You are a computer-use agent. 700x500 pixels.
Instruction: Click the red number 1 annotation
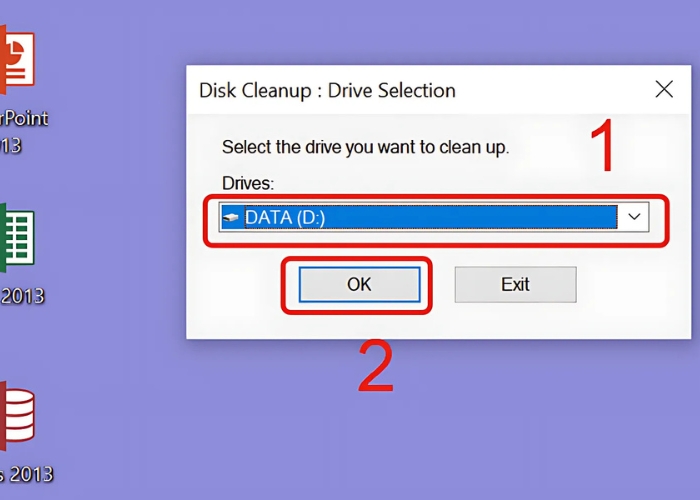(600, 147)
